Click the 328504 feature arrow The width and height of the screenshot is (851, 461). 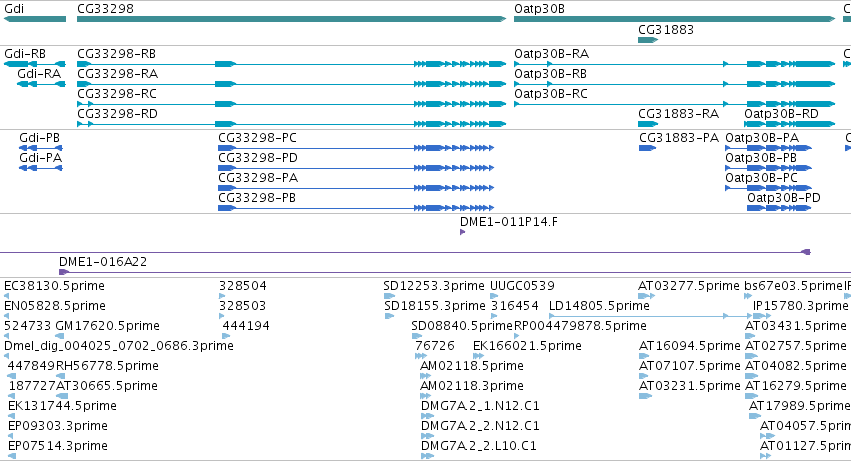point(222,296)
